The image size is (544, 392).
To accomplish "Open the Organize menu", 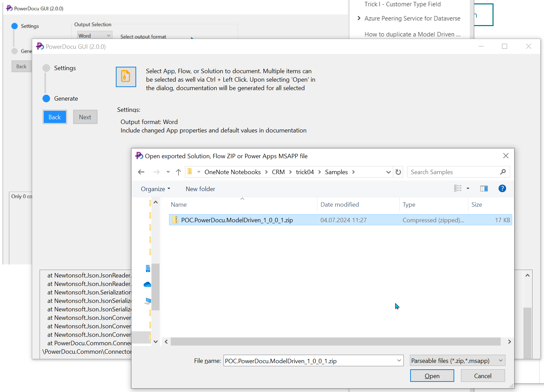I will click(155, 189).
